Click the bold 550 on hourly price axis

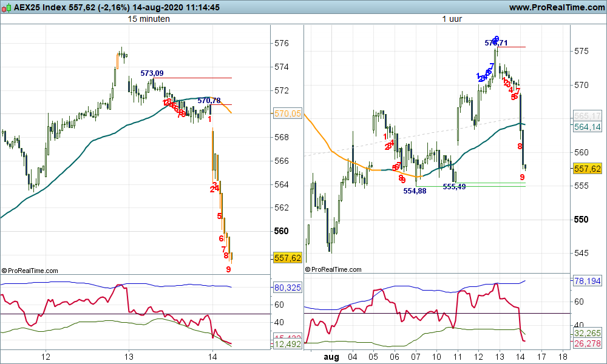pos(582,220)
